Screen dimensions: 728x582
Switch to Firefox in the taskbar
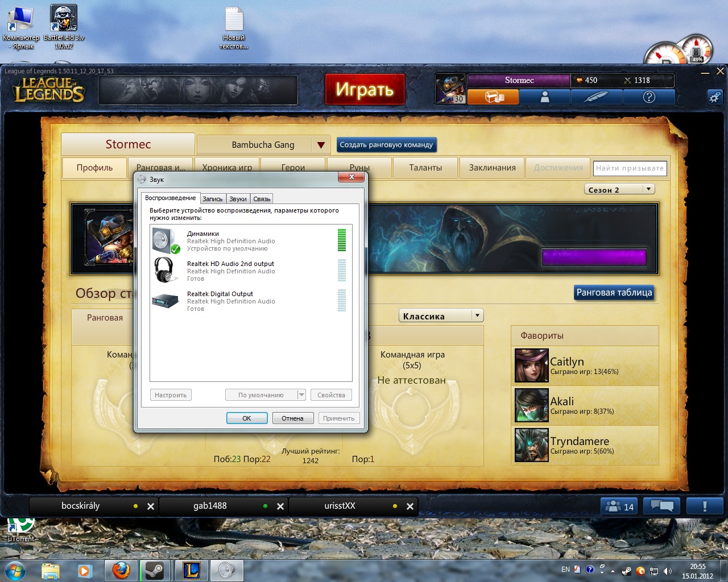(x=121, y=570)
